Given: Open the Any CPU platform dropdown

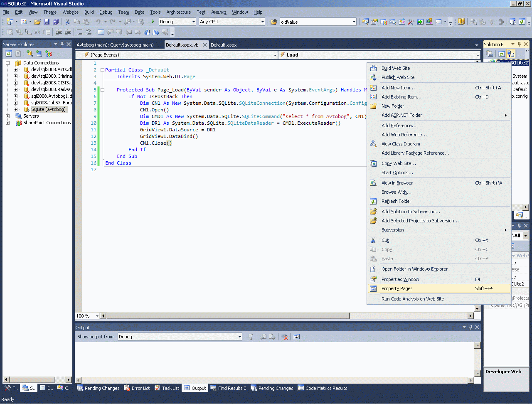Looking at the screenshot, I should click(262, 22).
